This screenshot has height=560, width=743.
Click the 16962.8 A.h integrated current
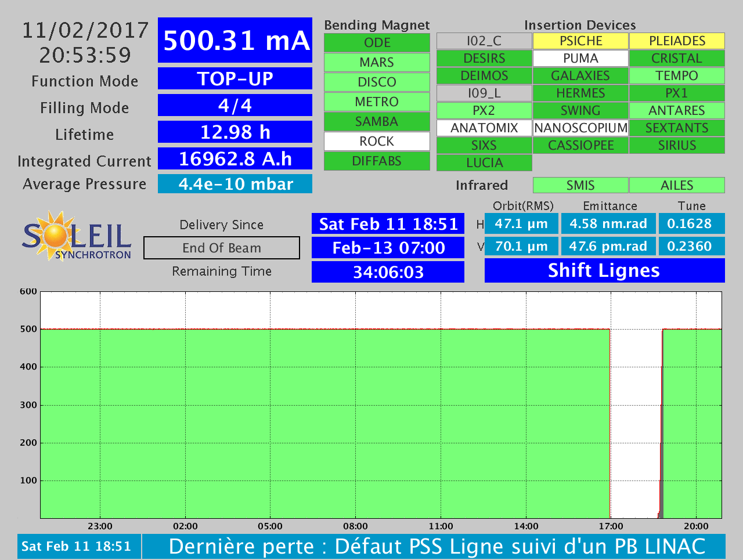tap(235, 158)
